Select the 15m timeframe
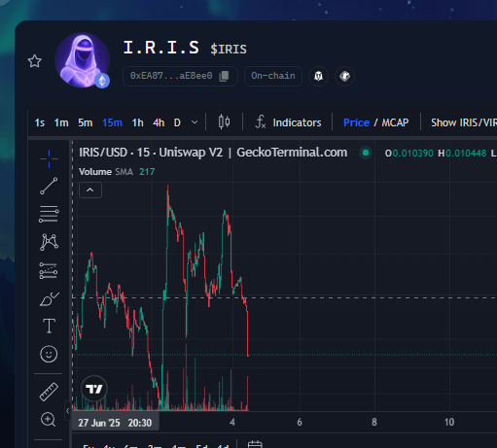 (x=112, y=122)
